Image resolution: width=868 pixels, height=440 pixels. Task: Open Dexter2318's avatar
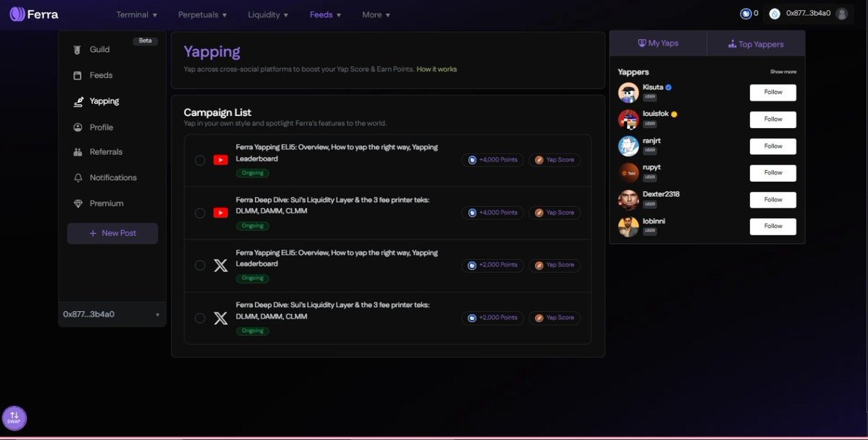[628, 200]
